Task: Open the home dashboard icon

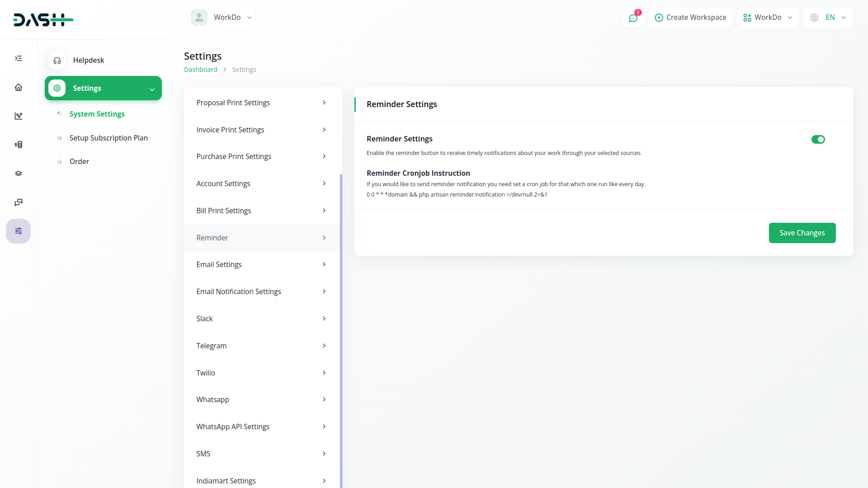Action: 19,87
